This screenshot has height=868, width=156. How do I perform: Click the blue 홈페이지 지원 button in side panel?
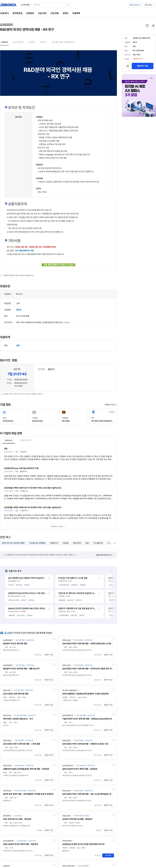point(142,66)
